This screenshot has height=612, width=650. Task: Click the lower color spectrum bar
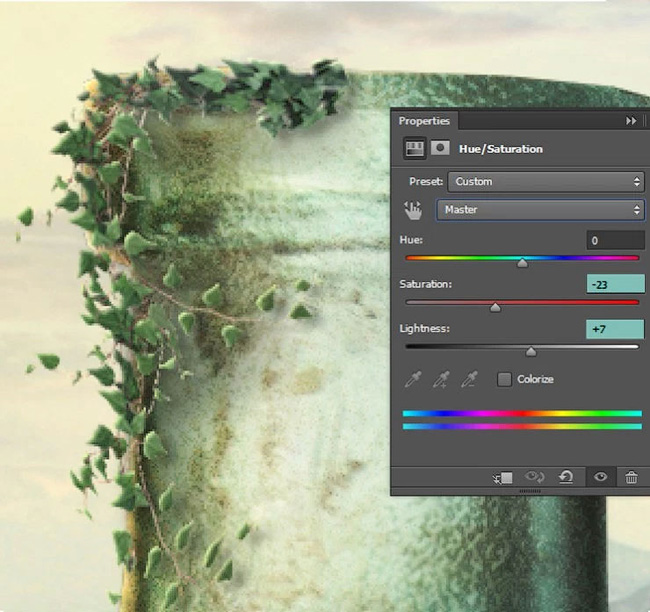point(522,426)
